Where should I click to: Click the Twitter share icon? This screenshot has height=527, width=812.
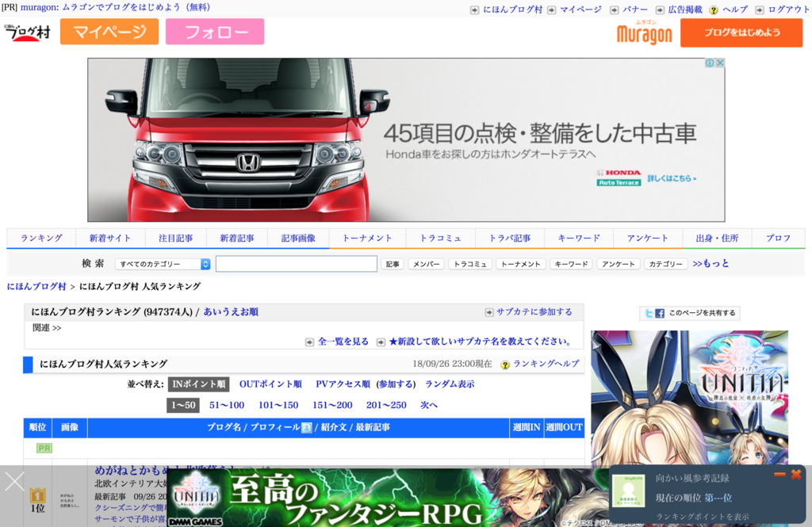pyautogui.click(x=649, y=313)
